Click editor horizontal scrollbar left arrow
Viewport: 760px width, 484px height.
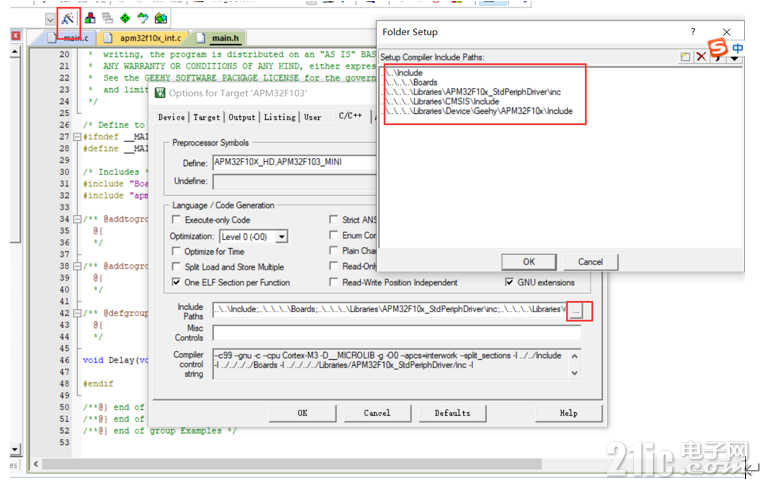(36, 464)
